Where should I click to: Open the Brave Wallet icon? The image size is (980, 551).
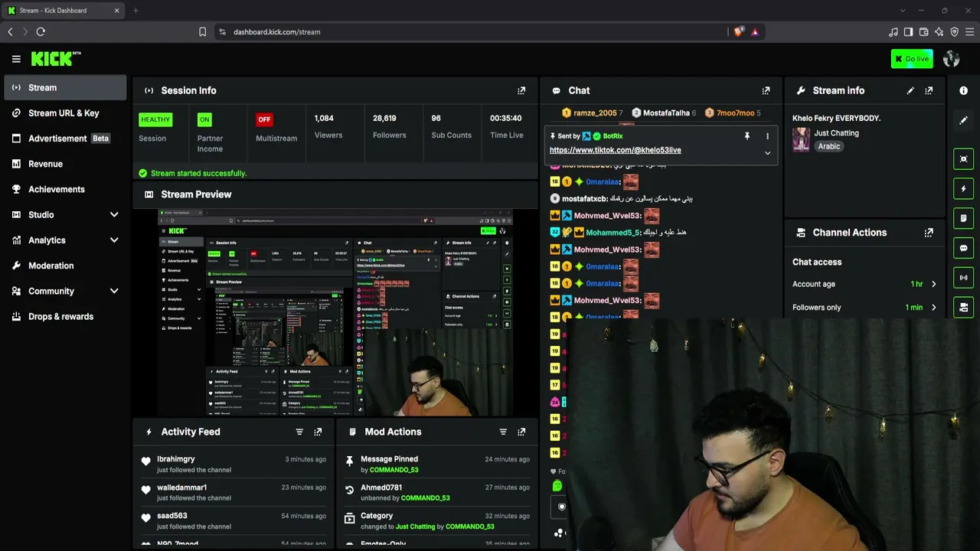point(923,32)
